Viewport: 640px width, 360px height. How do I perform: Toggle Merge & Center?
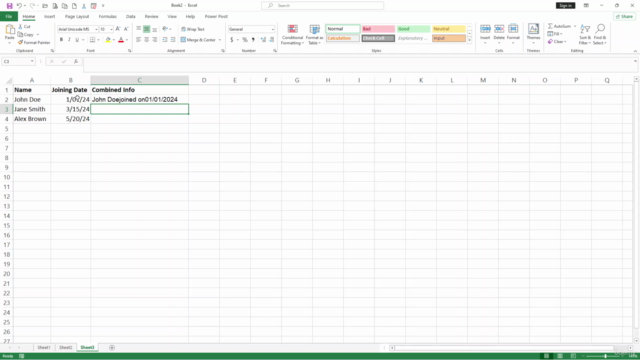click(x=198, y=40)
